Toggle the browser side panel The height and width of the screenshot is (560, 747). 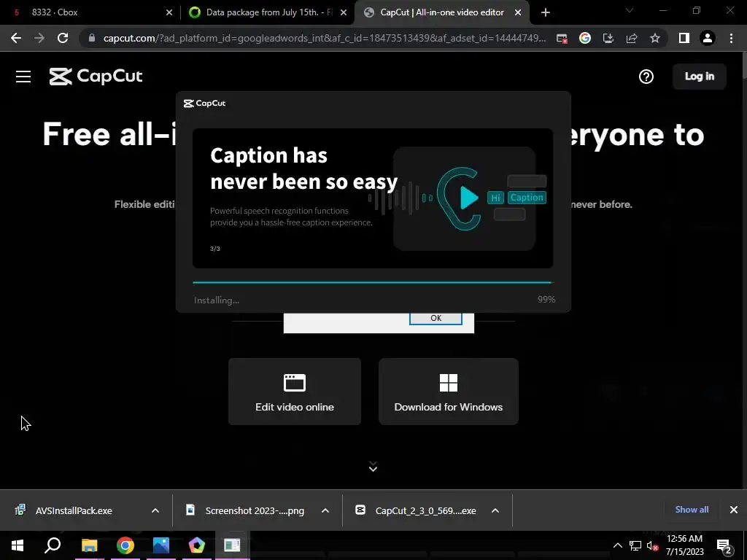click(684, 38)
